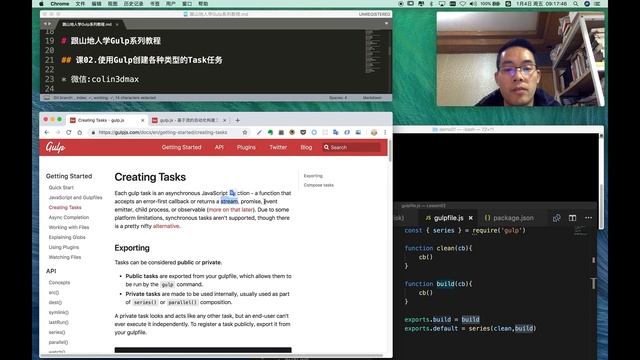Screen dimensions: 640x360
Task: Click the gulp page vertical scrollbar
Action: click(390, 151)
